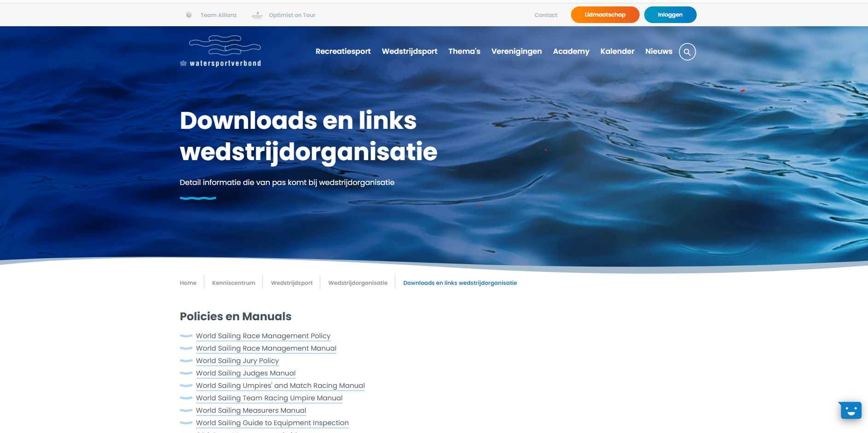Go to the Verenigingen section
Viewport: 868px width, 433px height.
[516, 52]
